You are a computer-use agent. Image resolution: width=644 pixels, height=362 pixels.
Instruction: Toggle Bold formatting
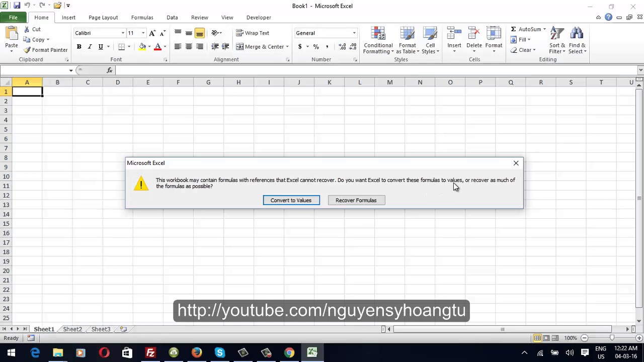pos(78,47)
